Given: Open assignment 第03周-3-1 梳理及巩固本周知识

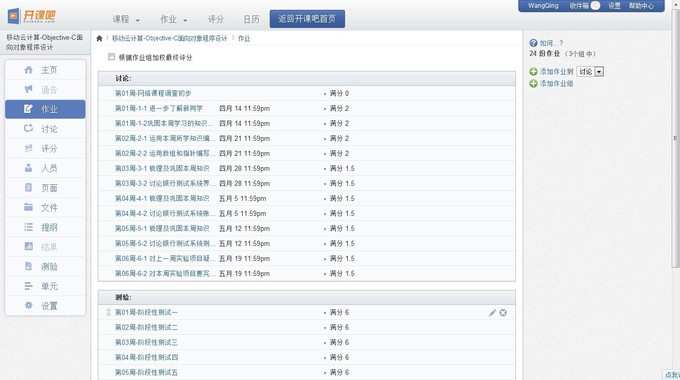Looking at the screenshot, I should (162, 168).
